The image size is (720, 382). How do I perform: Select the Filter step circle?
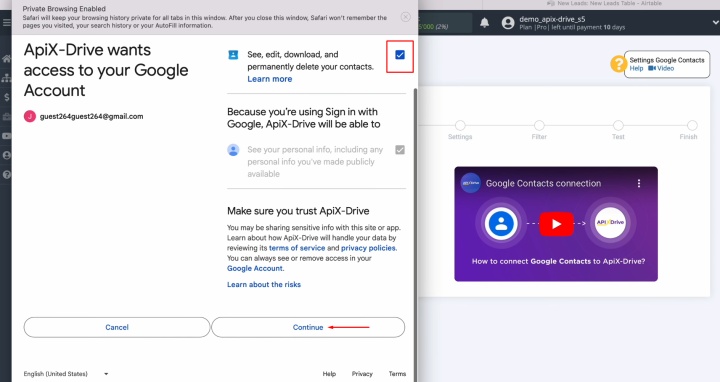(x=539, y=125)
